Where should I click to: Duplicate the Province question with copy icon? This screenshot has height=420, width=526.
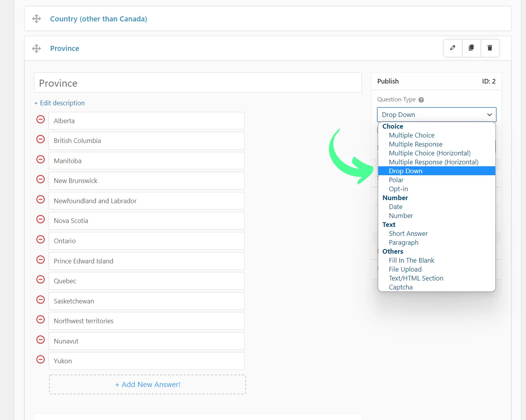coord(471,48)
